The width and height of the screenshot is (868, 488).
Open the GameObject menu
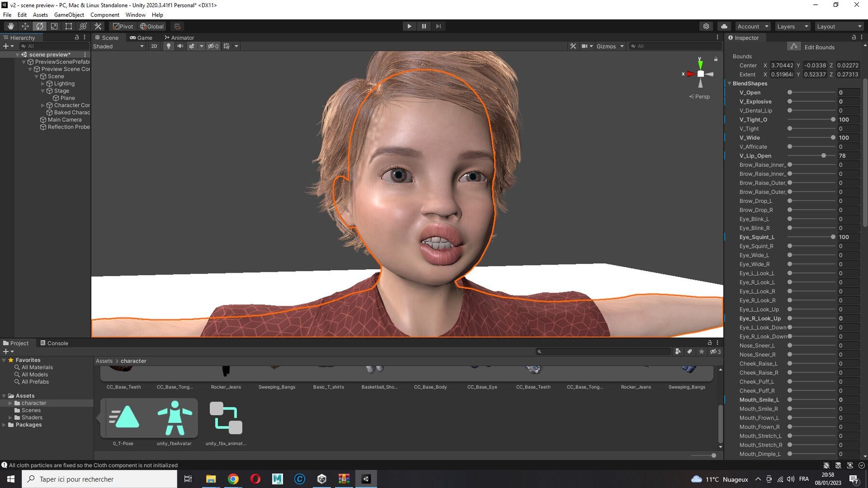(x=69, y=15)
